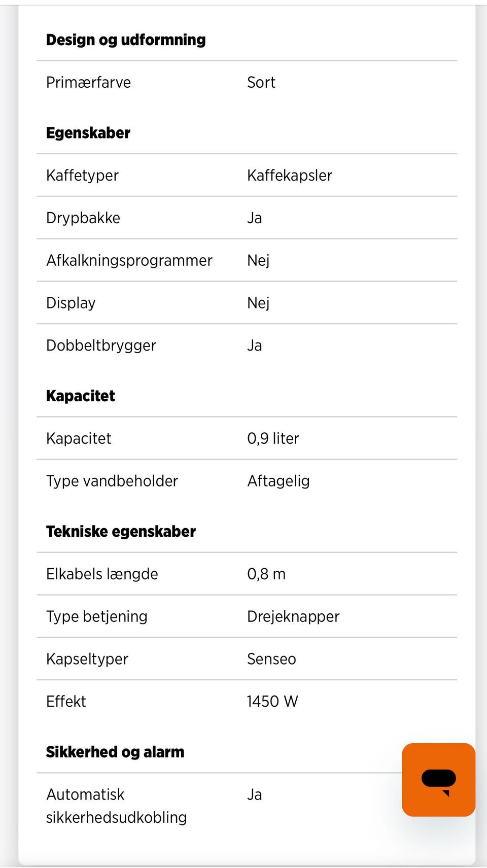Select the 'Sort' colour value
This screenshot has height=868, width=487.
click(x=261, y=82)
